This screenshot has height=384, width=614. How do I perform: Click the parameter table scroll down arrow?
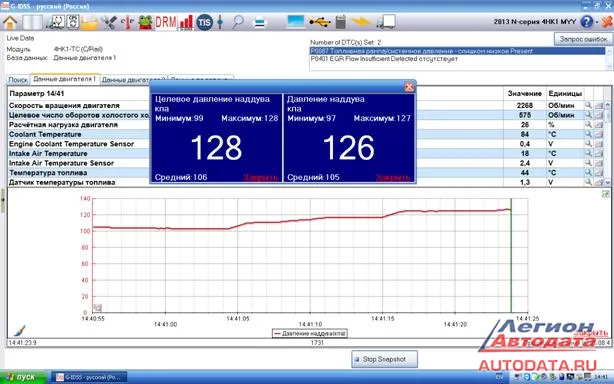tap(607, 182)
